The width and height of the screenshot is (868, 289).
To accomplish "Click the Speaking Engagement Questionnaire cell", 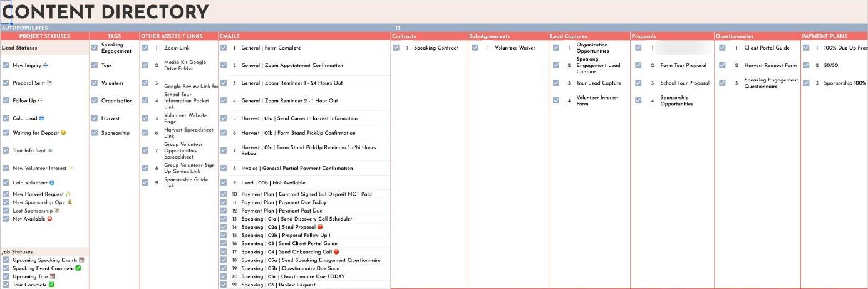I will 771,83.
